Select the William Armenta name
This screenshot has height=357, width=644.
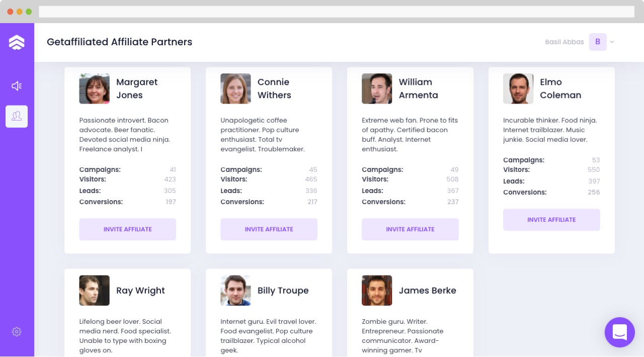(x=419, y=88)
